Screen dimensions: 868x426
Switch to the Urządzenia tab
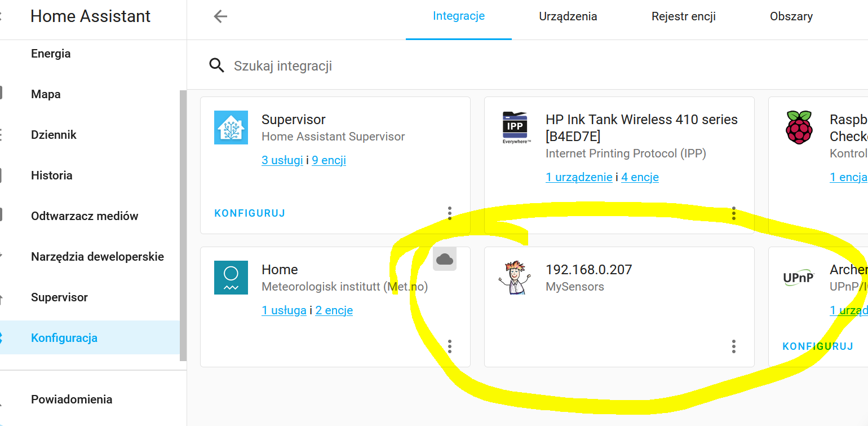[x=568, y=16]
